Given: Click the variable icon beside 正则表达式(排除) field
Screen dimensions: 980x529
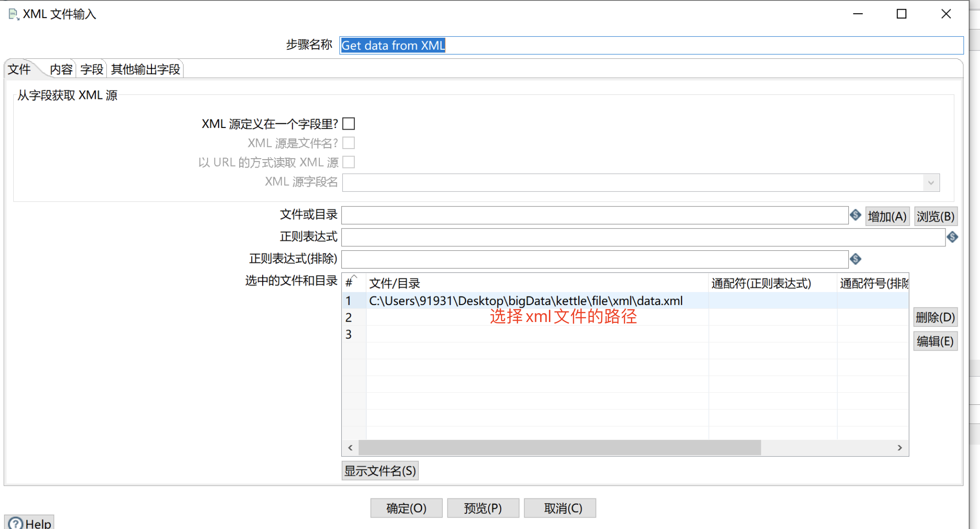Looking at the screenshot, I should coord(855,259).
